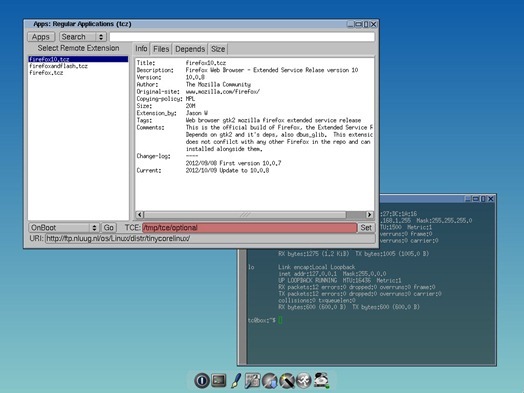
Task: Select firefox10.tcz in extension list
Action: [x=78, y=59]
